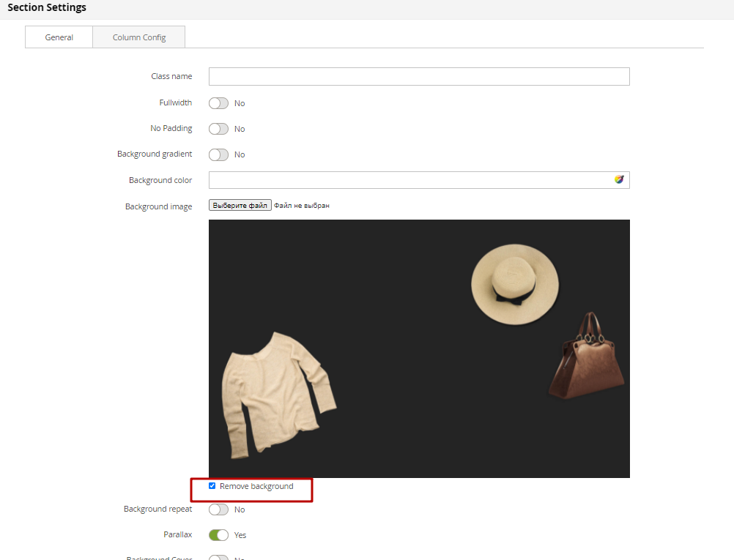Click the "Файл не выбран" file status text
The width and height of the screenshot is (734, 560).
click(302, 206)
